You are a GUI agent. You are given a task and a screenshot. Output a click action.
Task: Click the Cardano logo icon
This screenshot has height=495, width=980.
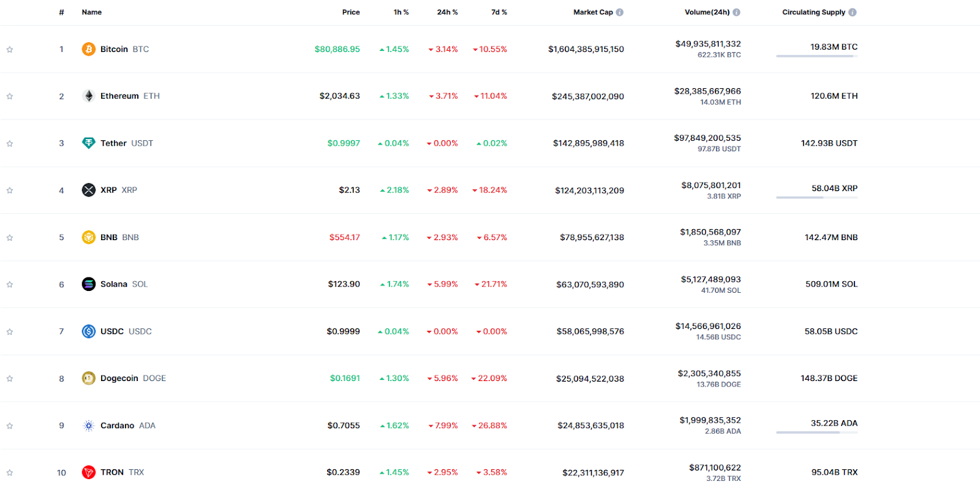(89, 425)
